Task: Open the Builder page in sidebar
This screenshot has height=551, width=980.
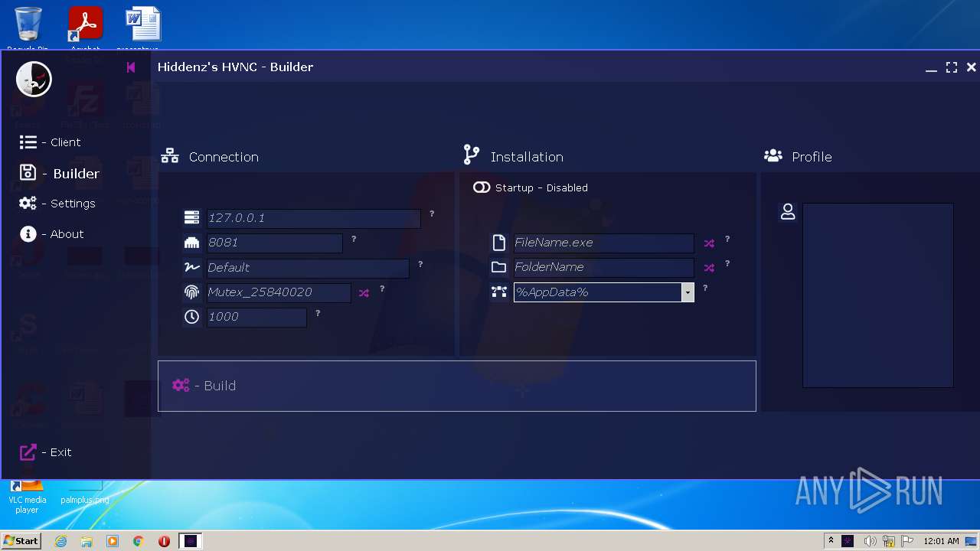Action: tap(60, 174)
